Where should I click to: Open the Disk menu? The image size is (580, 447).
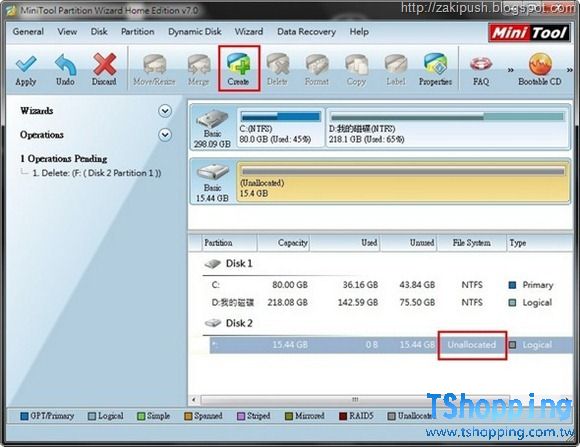click(x=99, y=32)
